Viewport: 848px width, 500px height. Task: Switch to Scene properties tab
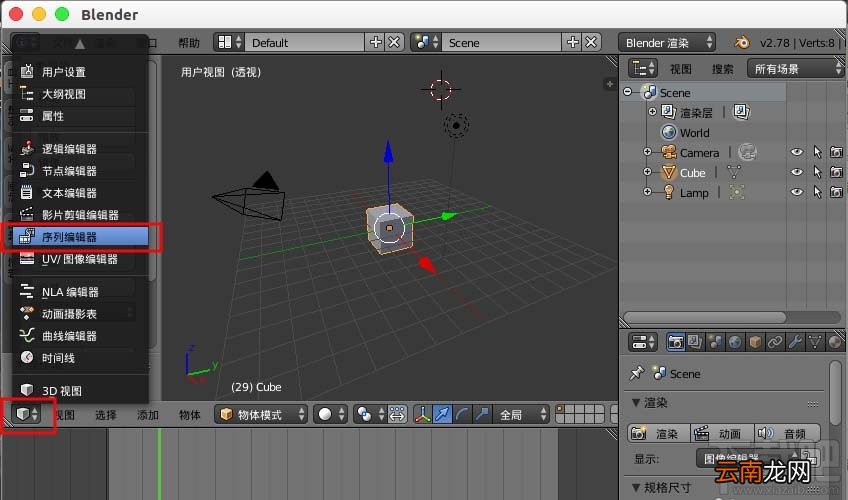(715, 342)
